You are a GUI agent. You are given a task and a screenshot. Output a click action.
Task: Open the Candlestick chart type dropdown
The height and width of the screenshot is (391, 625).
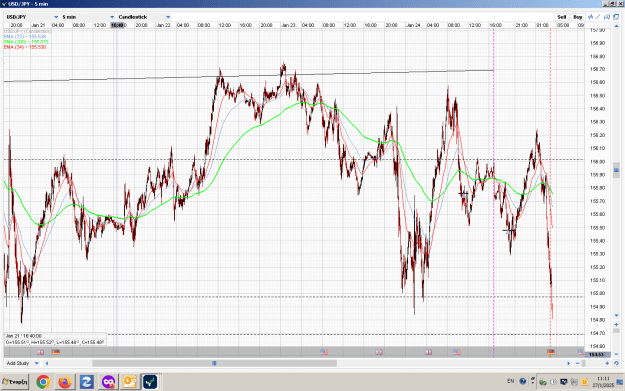pyautogui.click(x=144, y=17)
